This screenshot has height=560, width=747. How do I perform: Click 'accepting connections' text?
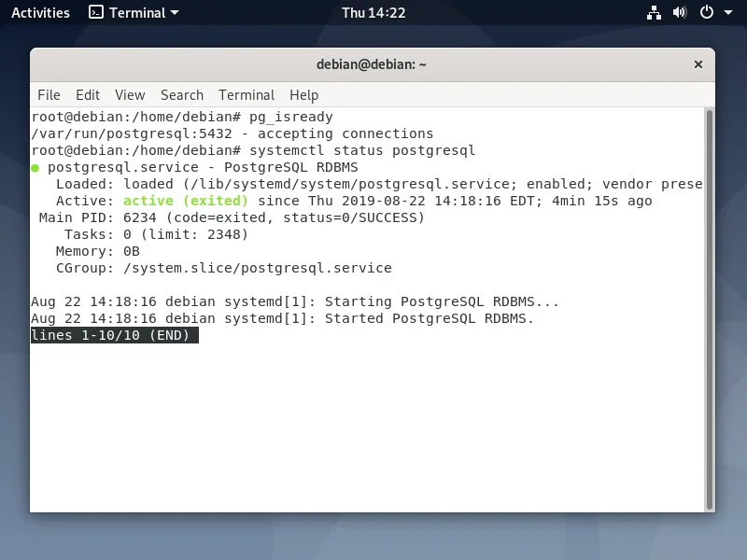345,133
